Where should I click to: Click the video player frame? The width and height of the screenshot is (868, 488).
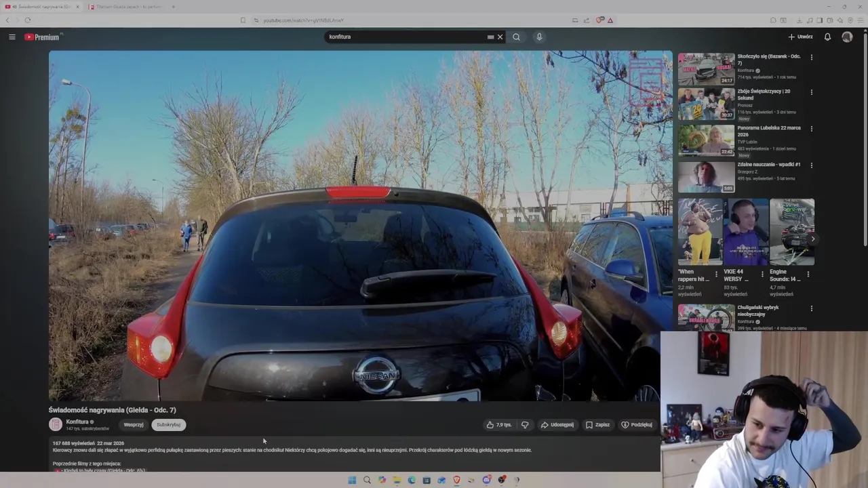pyautogui.click(x=360, y=226)
